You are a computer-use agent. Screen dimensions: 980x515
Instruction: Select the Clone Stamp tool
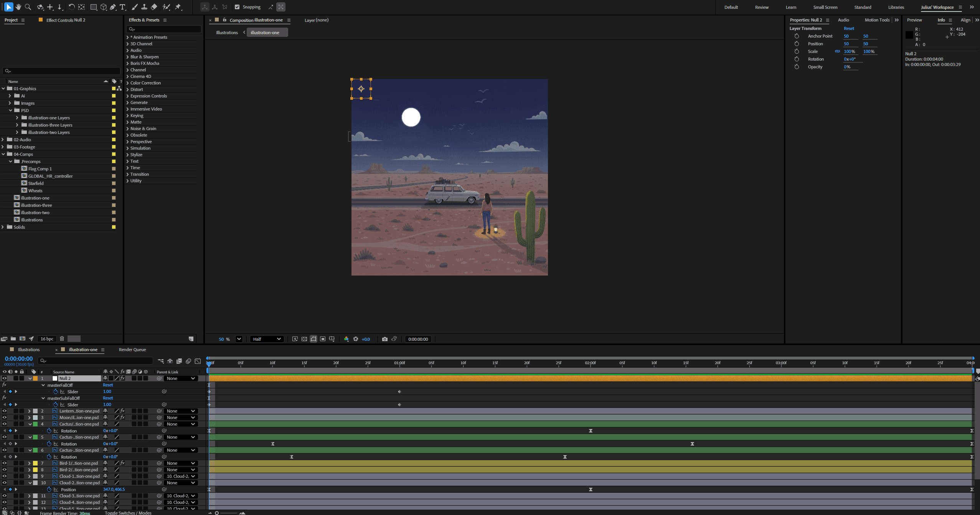coord(144,7)
